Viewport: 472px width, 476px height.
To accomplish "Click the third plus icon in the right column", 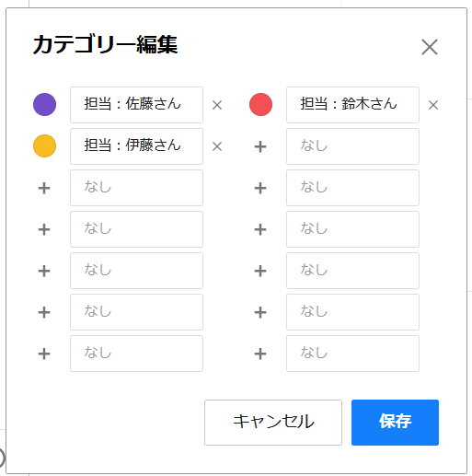I will (x=260, y=229).
